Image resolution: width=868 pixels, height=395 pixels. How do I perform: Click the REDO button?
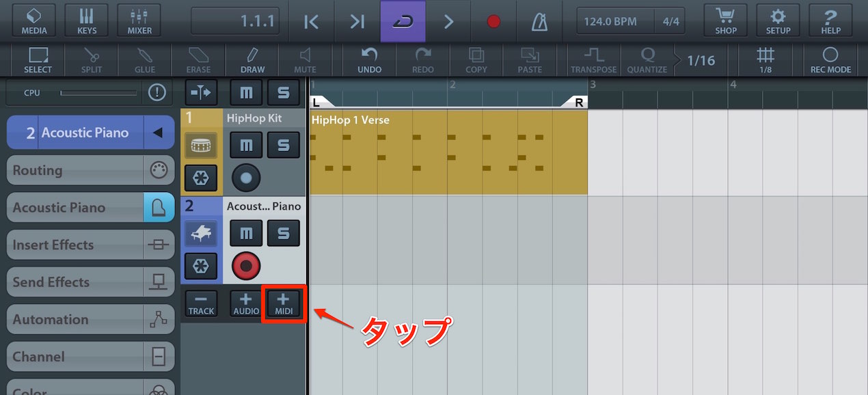[x=423, y=60]
